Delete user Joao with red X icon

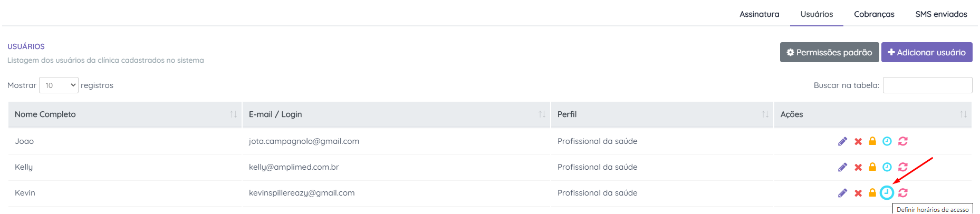[858, 141]
